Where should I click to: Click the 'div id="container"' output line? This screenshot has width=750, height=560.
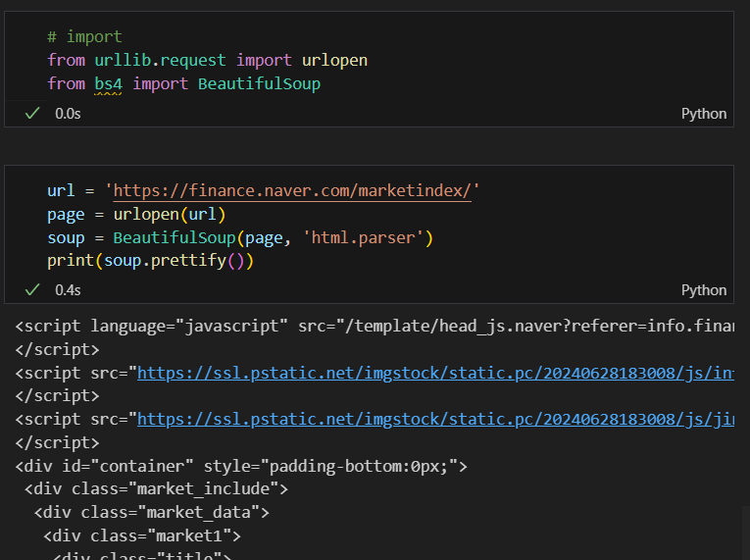pyautogui.click(x=241, y=466)
